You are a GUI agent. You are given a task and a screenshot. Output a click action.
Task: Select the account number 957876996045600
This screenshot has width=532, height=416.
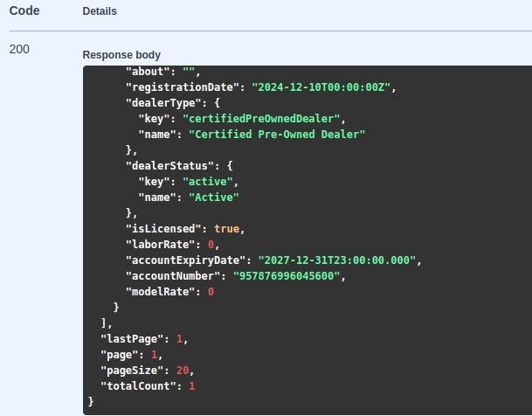click(x=287, y=276)
